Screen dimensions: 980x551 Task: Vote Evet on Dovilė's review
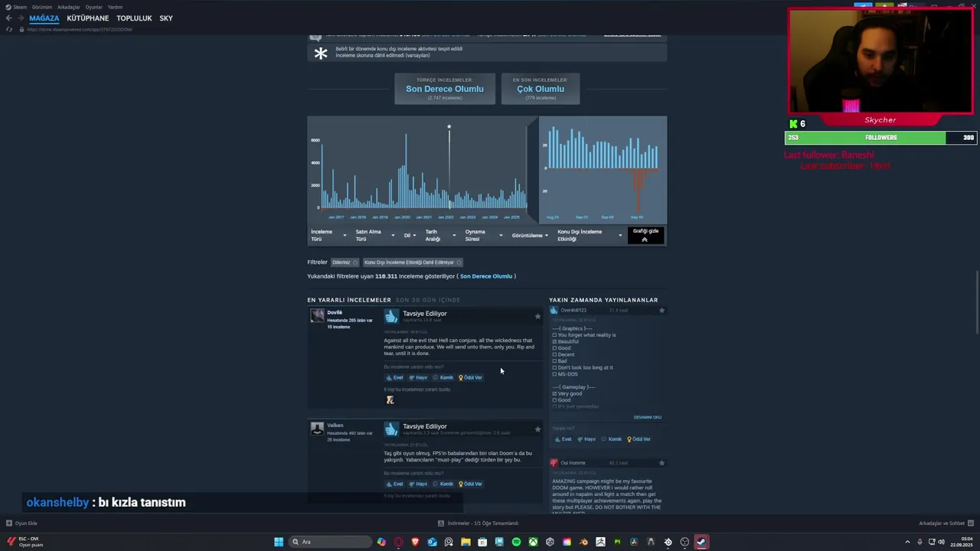click(x=394, y=377)
